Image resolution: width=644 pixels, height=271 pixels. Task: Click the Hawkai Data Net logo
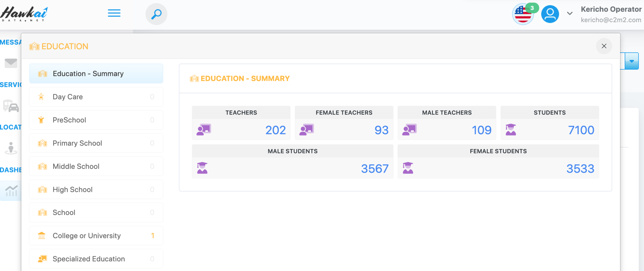pos(24,14)
